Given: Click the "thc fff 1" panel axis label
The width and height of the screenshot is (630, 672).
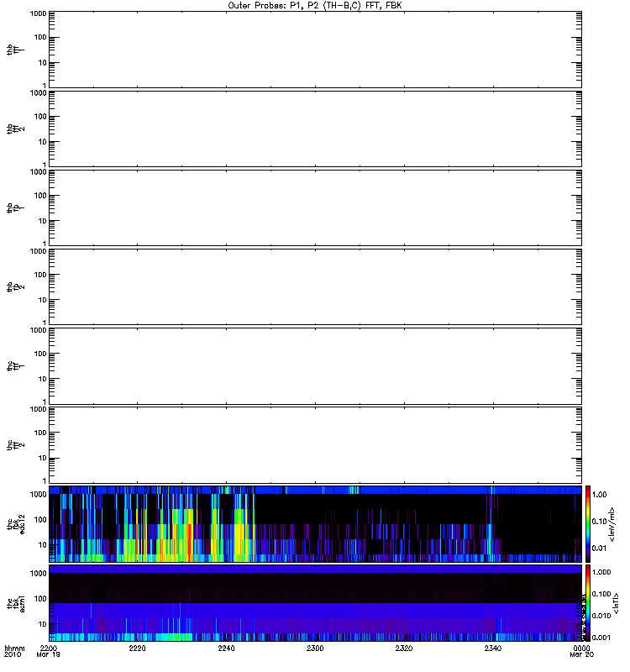Looking at the screenshot, I should click(x=15, y=366).
